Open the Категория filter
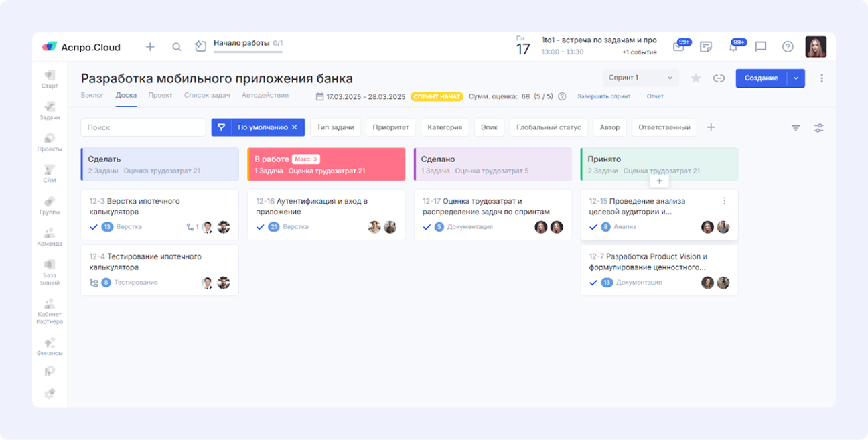 (x=445, y=127)
